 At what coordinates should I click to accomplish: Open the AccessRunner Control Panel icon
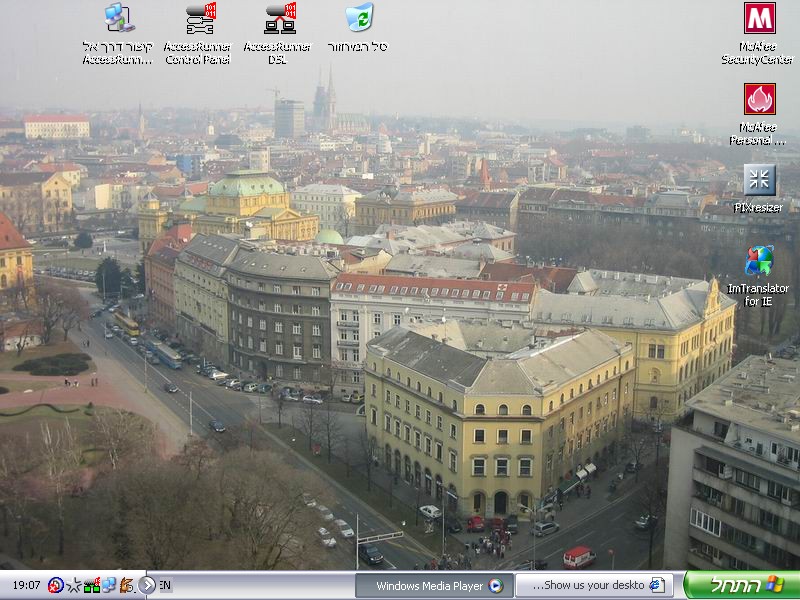coord(199,20)
